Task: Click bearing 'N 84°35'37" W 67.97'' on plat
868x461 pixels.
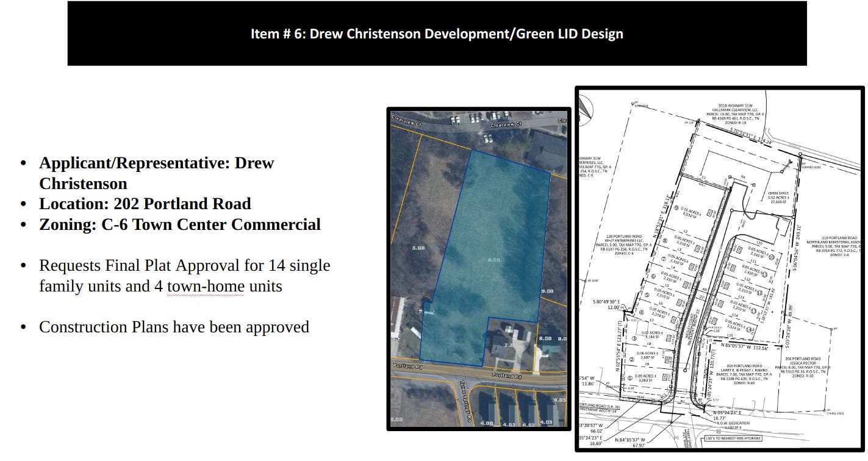Action: (x=629, y=443)
